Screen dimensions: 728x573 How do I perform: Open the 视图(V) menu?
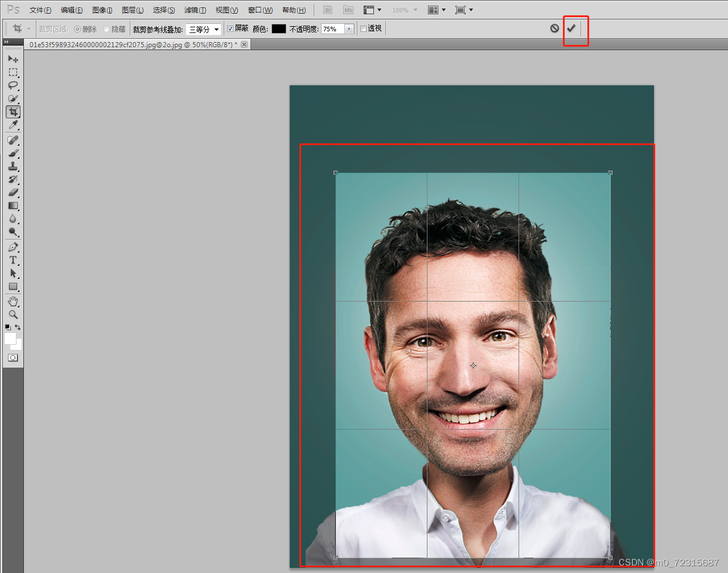pos(227,10)
